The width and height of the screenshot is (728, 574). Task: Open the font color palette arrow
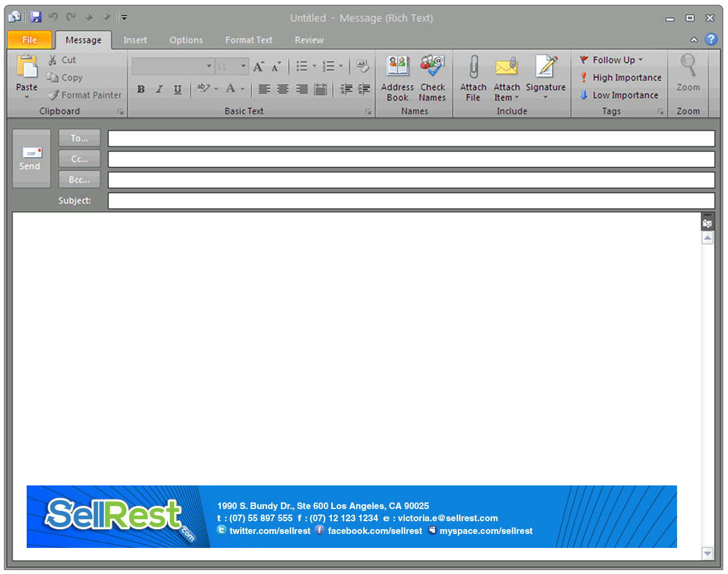pos(243,89)
